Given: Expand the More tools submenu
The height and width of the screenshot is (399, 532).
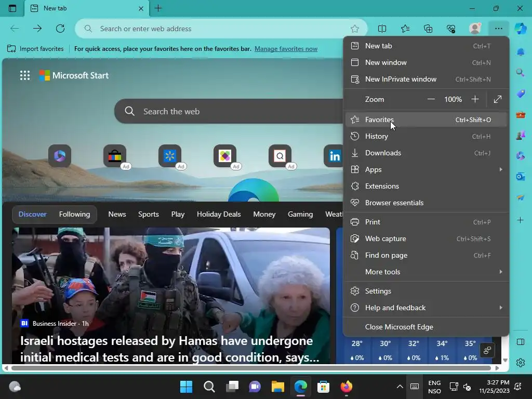Looking at the screenshot, I should coord(426,272).
